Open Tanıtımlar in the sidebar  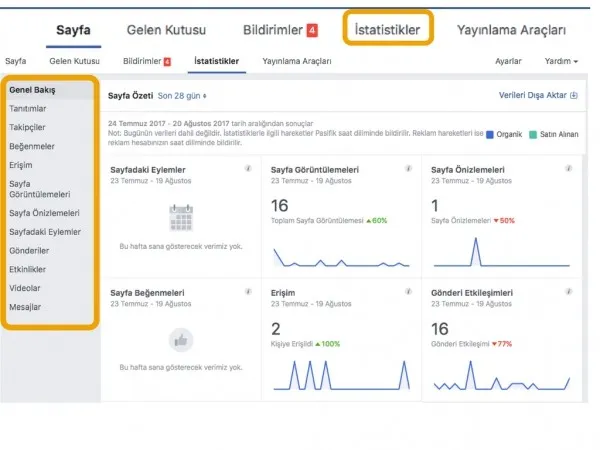coord(28,109)
